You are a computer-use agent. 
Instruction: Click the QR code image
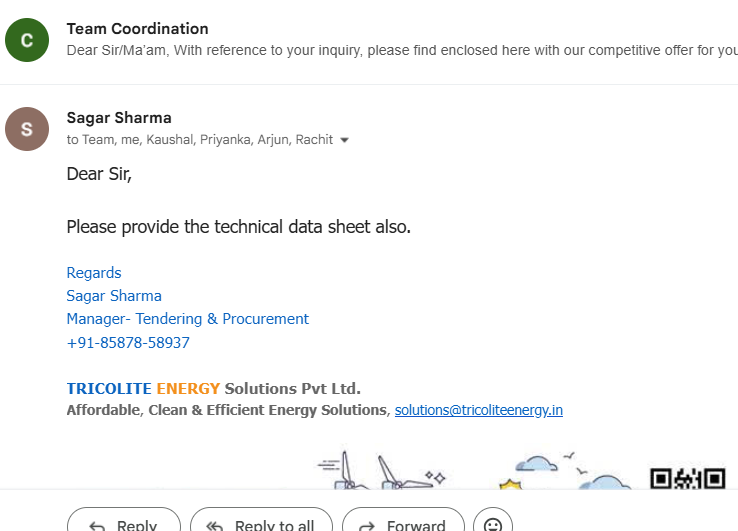(688, 478)
